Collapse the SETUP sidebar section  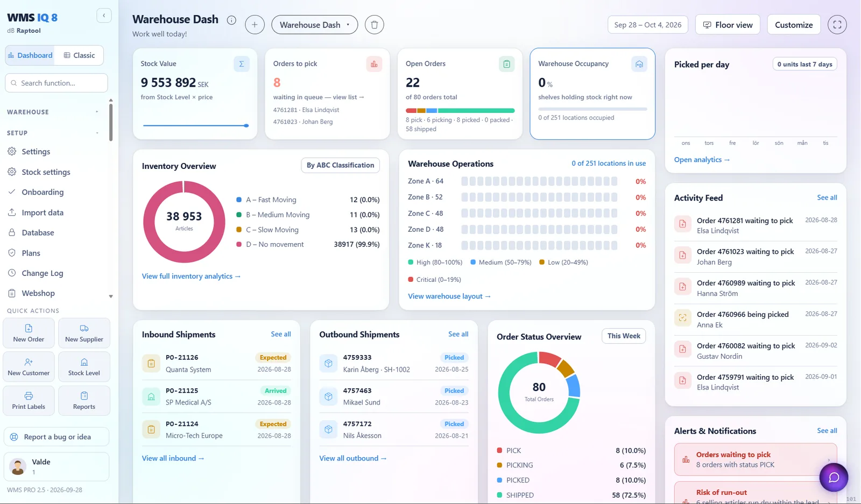(53, 133)
